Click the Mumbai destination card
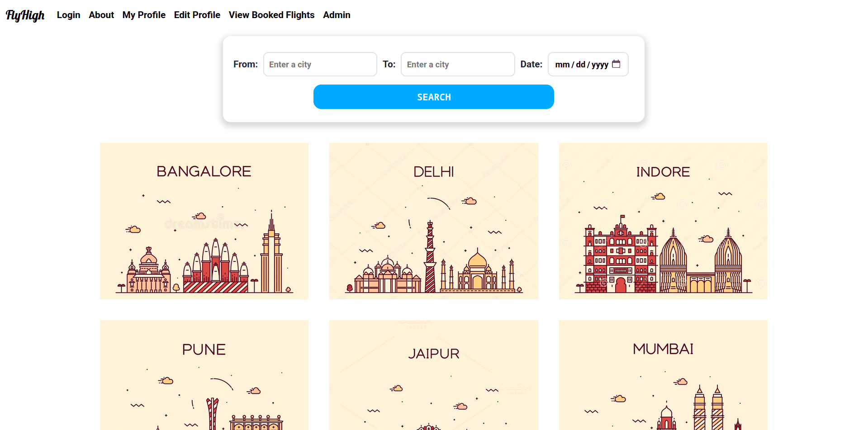868x430 pixels. tap(663, 375)
